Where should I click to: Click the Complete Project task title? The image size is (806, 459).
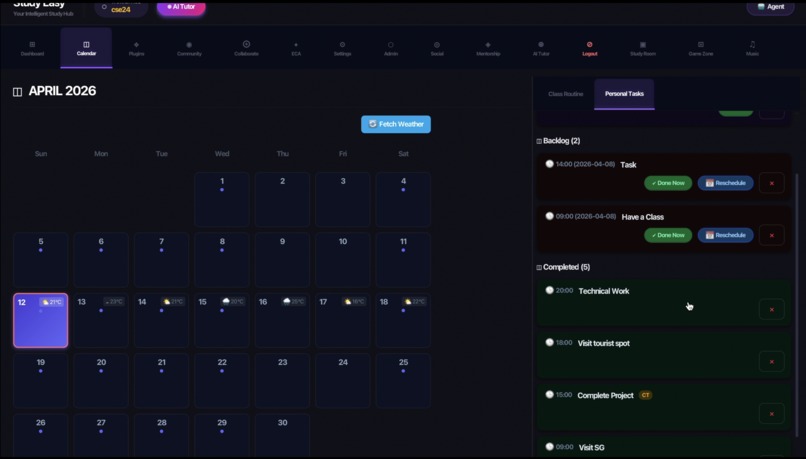point(605,395)
